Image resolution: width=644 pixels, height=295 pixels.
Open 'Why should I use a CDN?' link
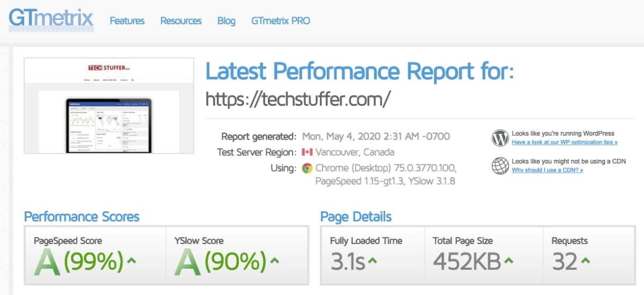tap(547, 170)
